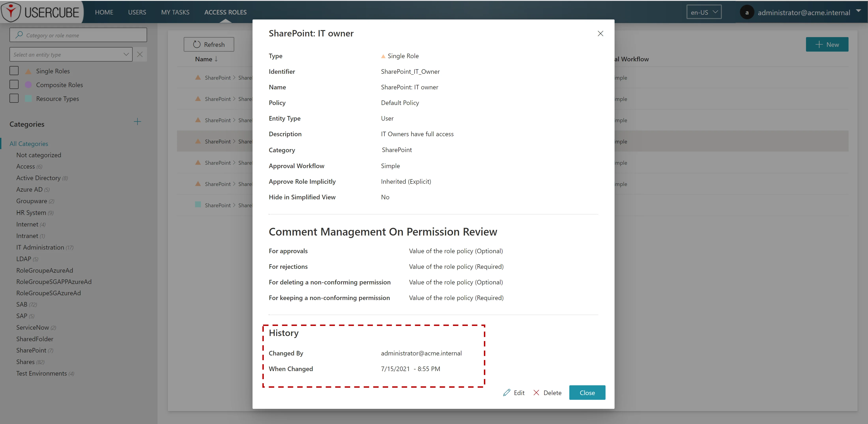Focus the 'Category or role name' search field
868x424 pixels.
coord(78,35)
